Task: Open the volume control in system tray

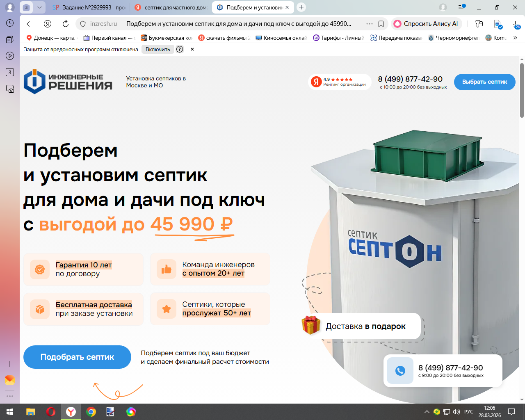Action: 457,412
